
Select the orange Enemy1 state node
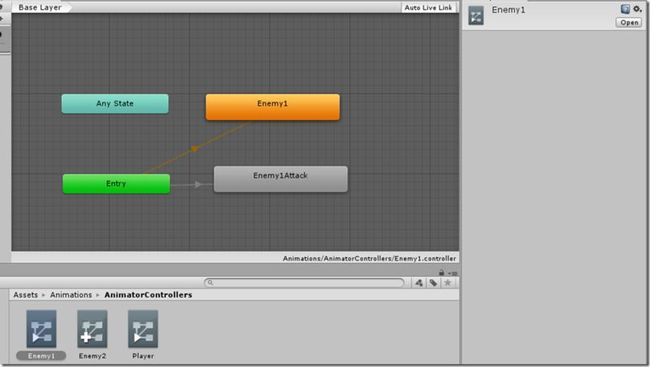272,107
